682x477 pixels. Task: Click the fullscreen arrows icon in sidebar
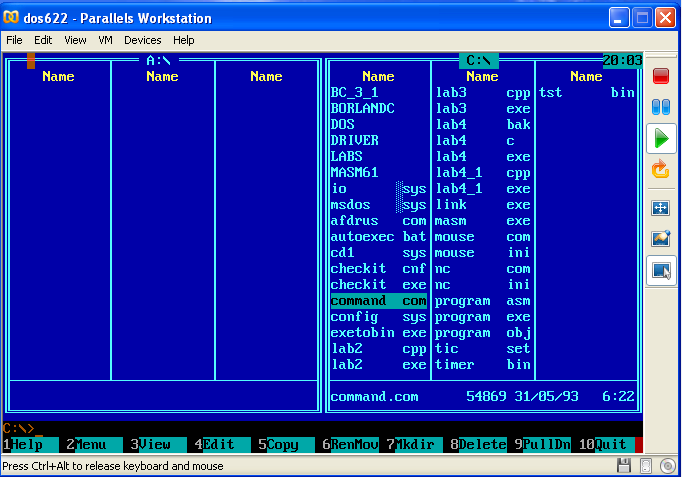(660, 208)
